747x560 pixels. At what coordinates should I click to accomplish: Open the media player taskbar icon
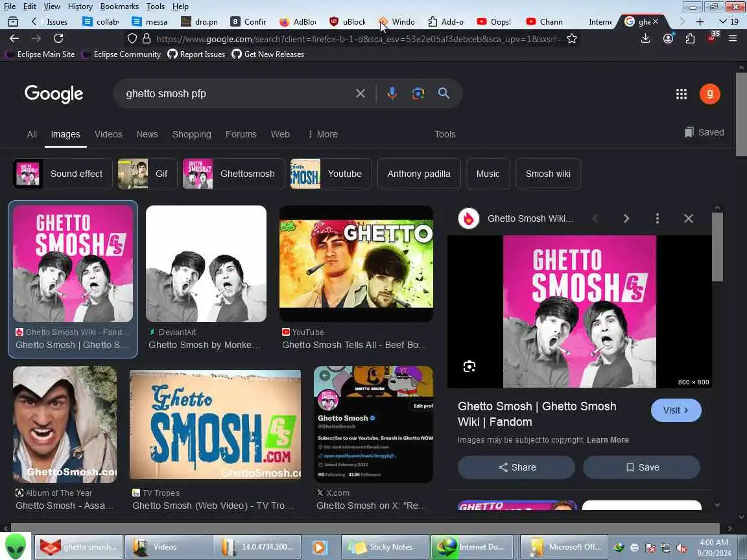[x=319, y=547]
